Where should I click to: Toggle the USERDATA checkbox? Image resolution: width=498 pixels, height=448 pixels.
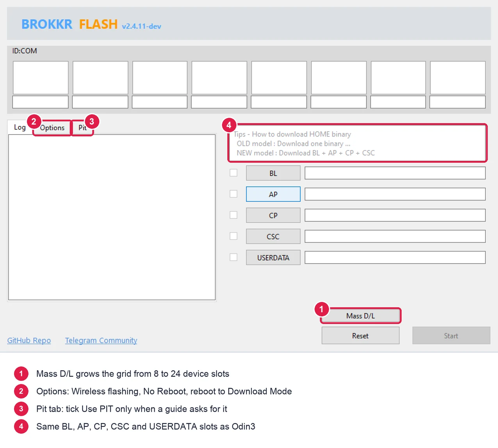[x=234, y=257]
